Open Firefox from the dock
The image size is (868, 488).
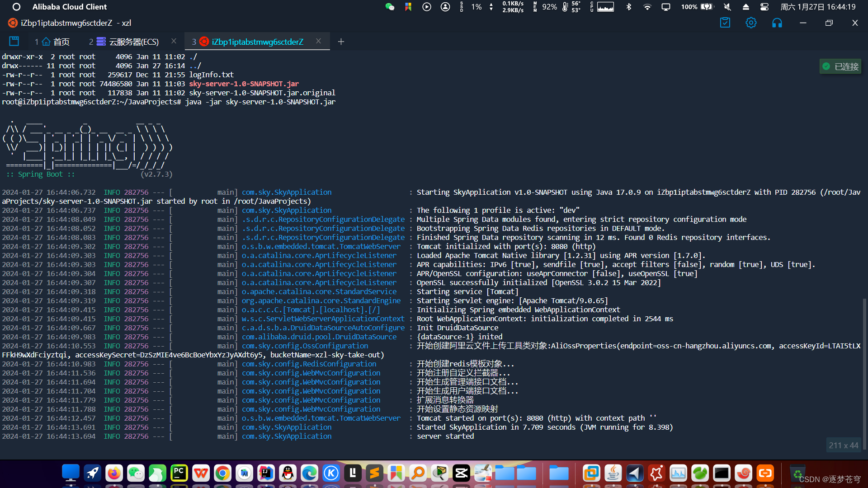(114, 473)
